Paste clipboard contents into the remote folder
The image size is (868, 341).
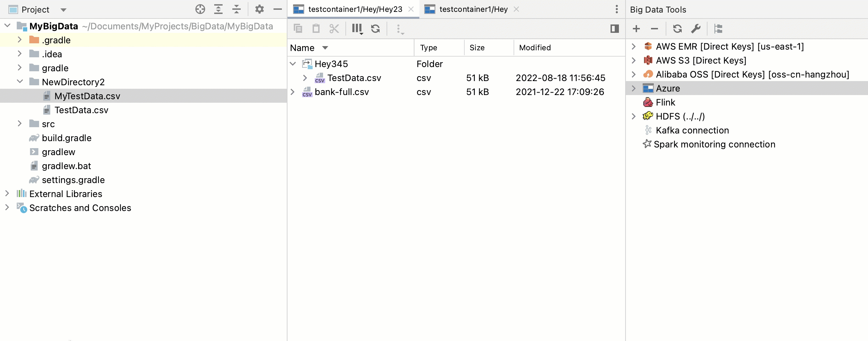pos(316,28)
